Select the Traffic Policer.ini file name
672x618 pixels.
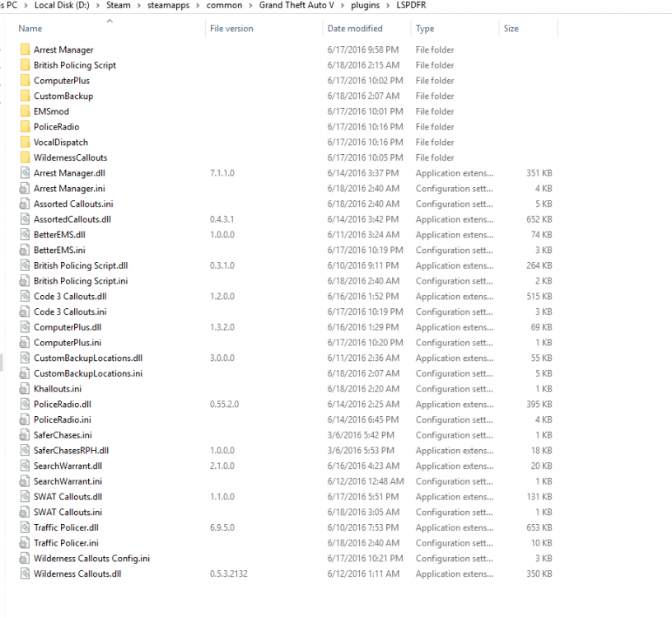[x=66, y=543]
